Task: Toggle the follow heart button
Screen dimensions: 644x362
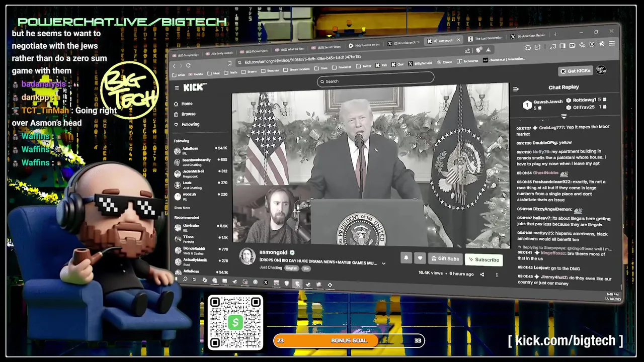Action: (x=420, y=258)
